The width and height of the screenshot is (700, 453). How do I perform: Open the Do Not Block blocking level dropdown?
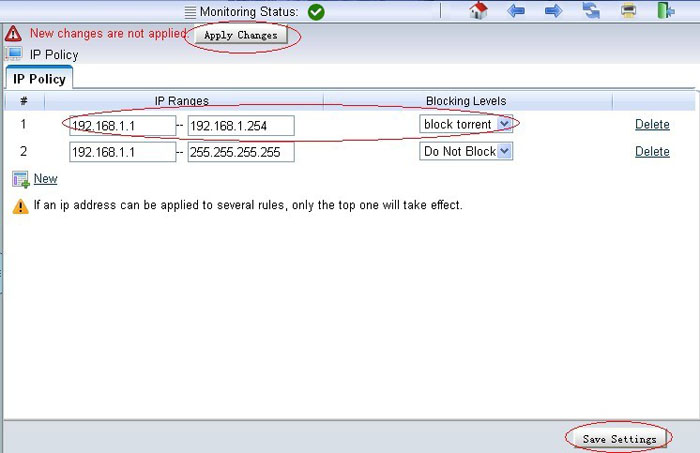(x=466, y=151)
